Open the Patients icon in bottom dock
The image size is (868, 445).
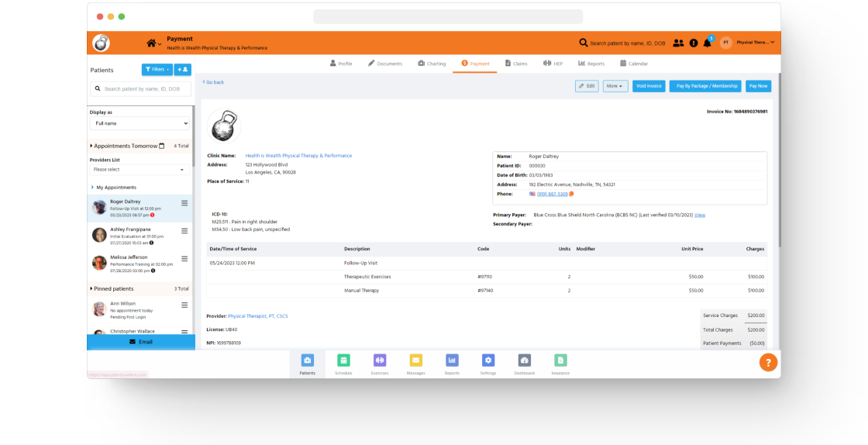(307, 363)
